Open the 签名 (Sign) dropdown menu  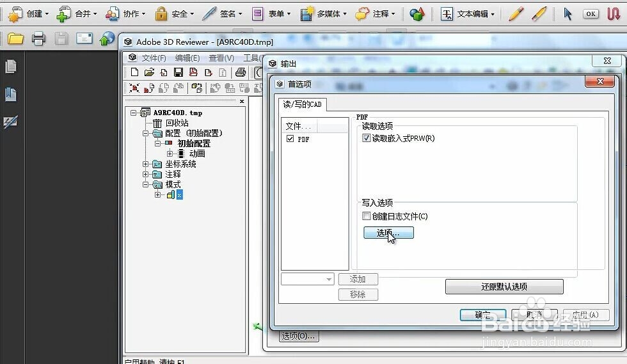(223, 13)
